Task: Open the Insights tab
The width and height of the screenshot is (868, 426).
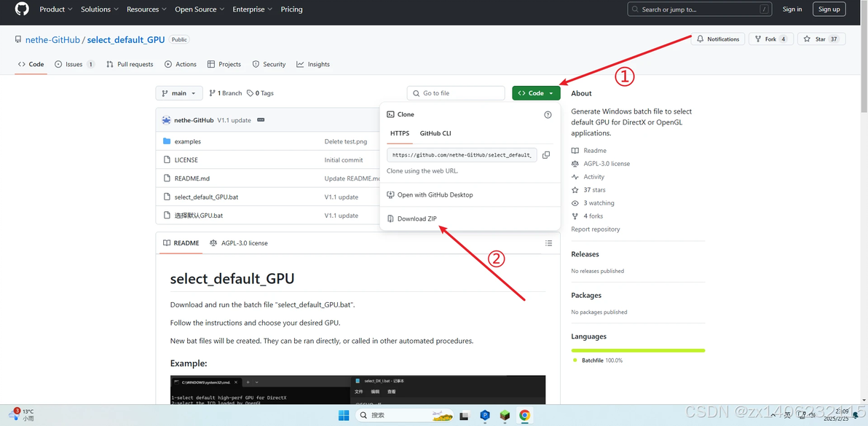Action: click(313, 64)
